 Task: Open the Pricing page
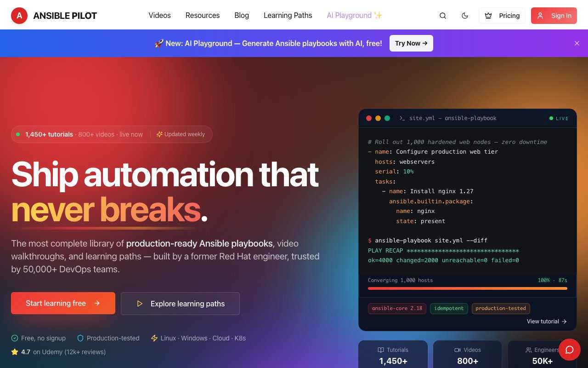502,16
